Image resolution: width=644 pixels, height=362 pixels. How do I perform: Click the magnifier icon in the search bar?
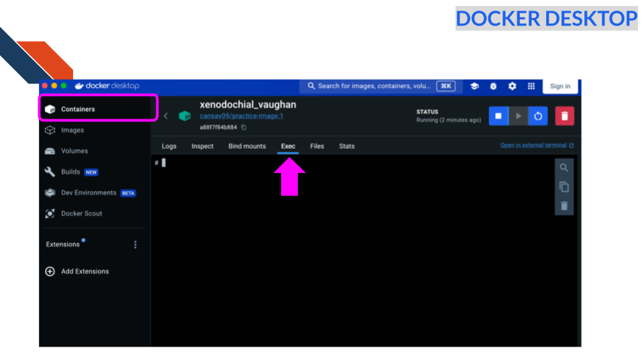click(311, 86)
